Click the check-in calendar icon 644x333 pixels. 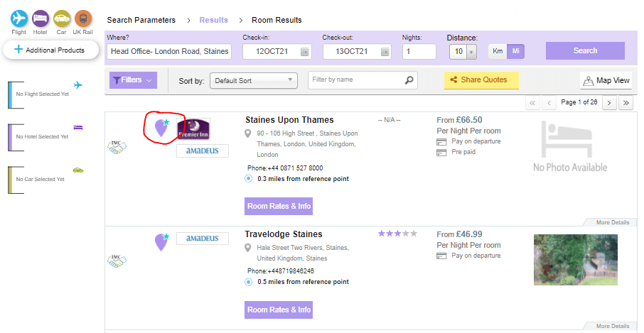pyautogui.click(x=305, y=52)
